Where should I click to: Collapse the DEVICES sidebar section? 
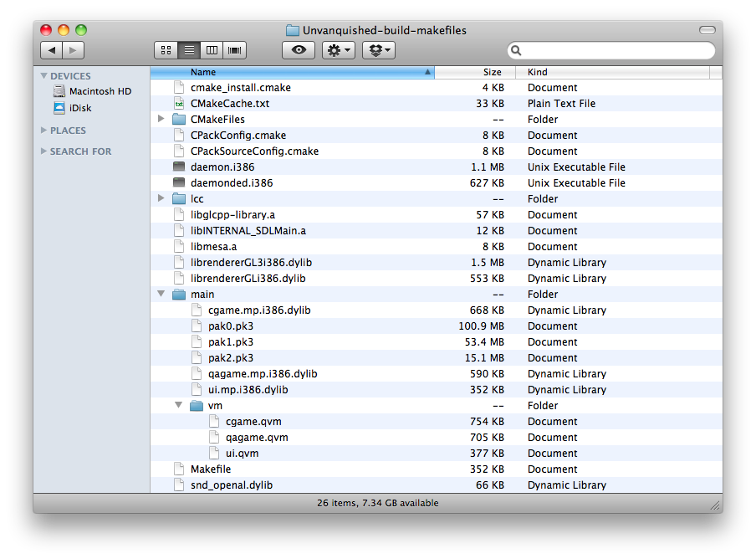click(x=44, y=76)
